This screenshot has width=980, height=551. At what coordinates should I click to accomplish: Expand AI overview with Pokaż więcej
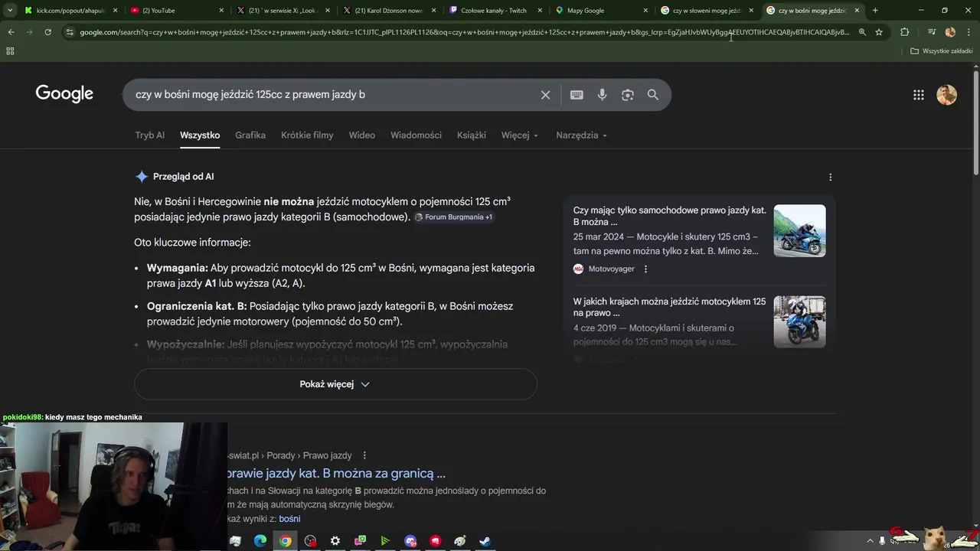pos(335,384)
